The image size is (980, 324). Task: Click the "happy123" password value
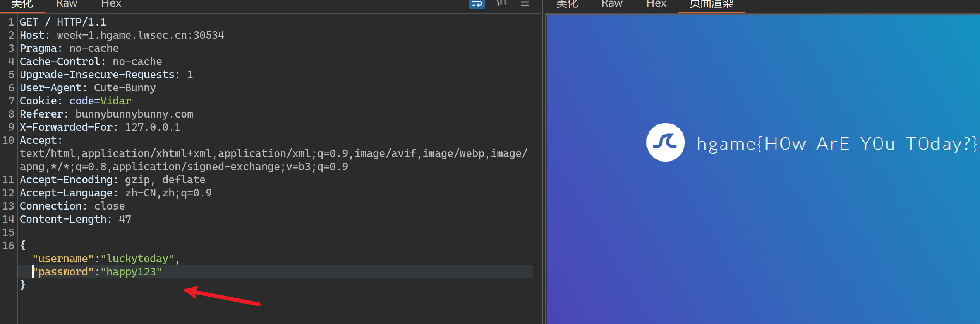coord(131,272)
